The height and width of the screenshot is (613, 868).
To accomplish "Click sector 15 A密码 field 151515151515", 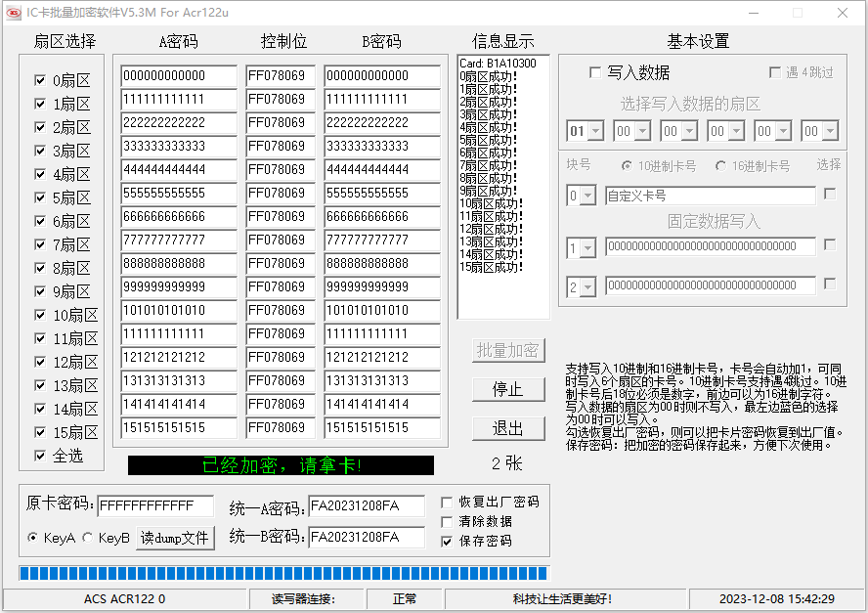I will (179, 428).
